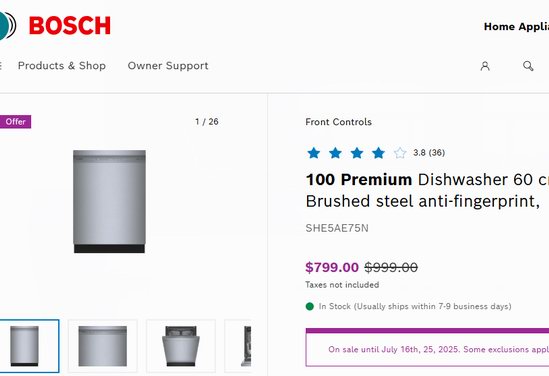Click the first blue rating star
This screenshot has height=376, width=549.
click(314, 153)
